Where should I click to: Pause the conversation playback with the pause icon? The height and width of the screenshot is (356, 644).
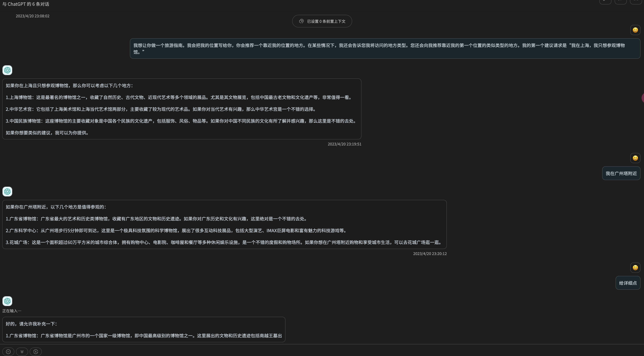(x=8, y=352)
